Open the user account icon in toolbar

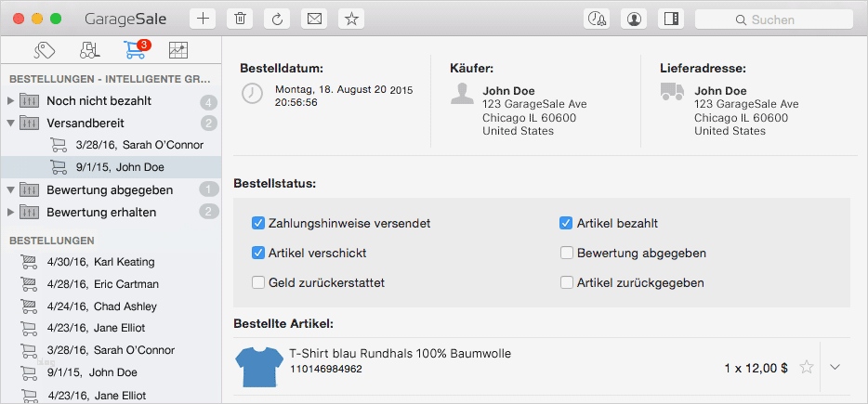tap(634, 19)
